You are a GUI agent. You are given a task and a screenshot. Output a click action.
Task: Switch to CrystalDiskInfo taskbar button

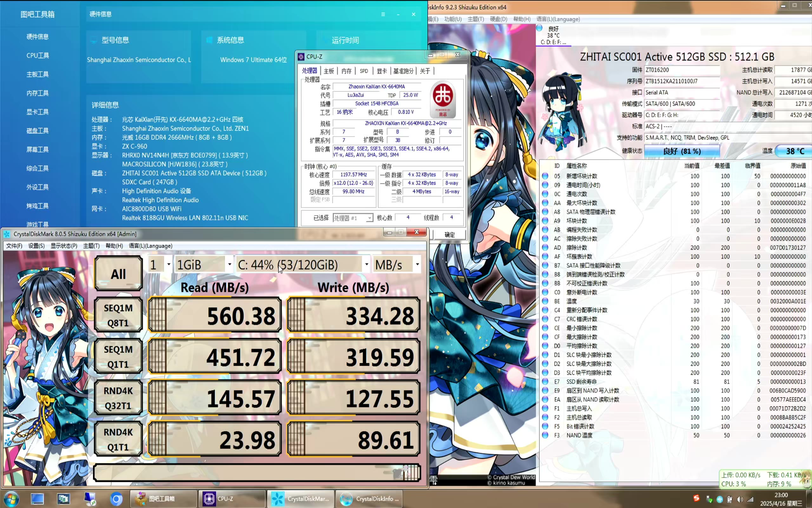click(x=369, y=499)
